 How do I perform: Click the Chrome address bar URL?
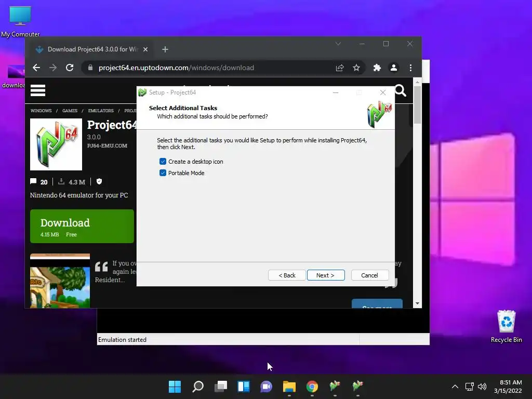click(176, 68)
